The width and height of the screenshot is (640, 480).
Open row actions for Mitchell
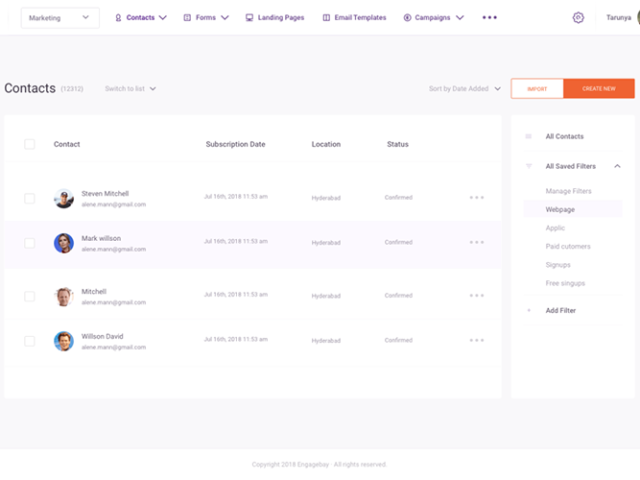pos(477,296)
